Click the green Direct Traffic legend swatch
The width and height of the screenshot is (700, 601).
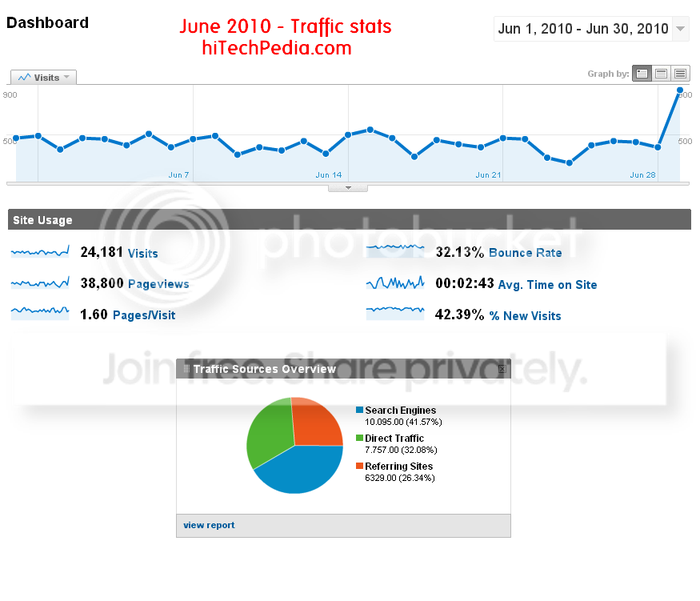click(x=359, y=438)
